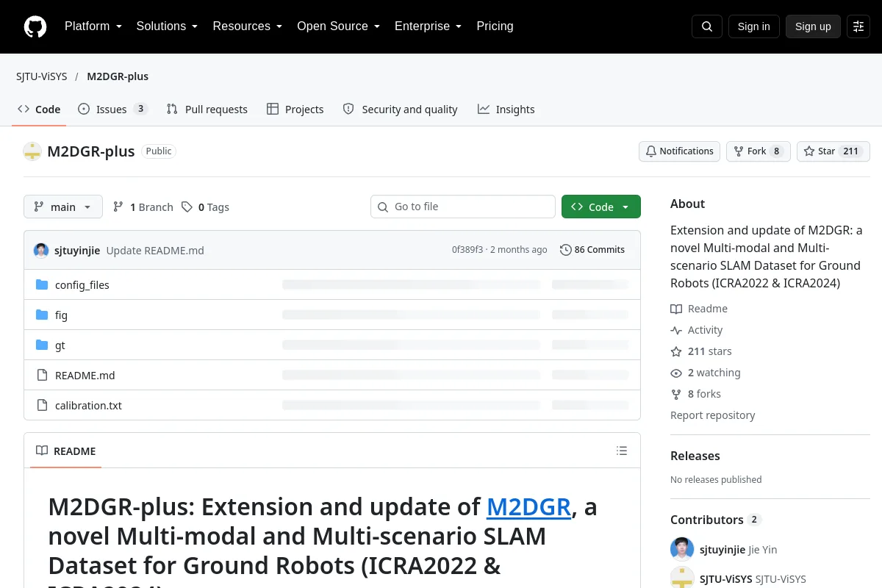Viewport: 882px width, 588px height.
Task: Click the pulse icon beside Activity
Action: click(x=676, y=330)
